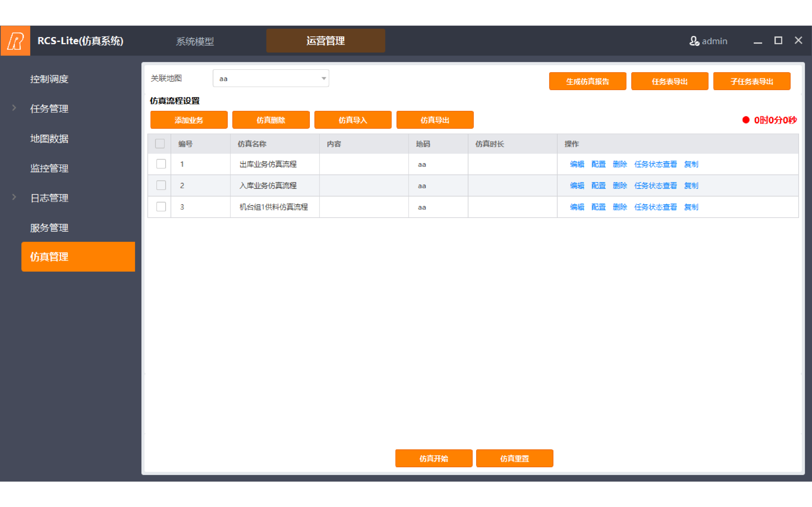The image size is (812, 507).
Task: Open the 关联地图 dropdown showing aa
Action: [271, 78]
